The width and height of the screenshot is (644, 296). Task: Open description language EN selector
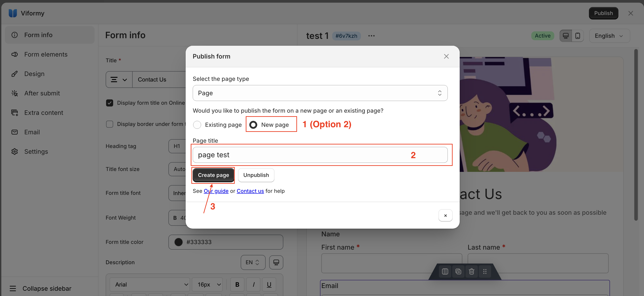click(x=253, y=262)
